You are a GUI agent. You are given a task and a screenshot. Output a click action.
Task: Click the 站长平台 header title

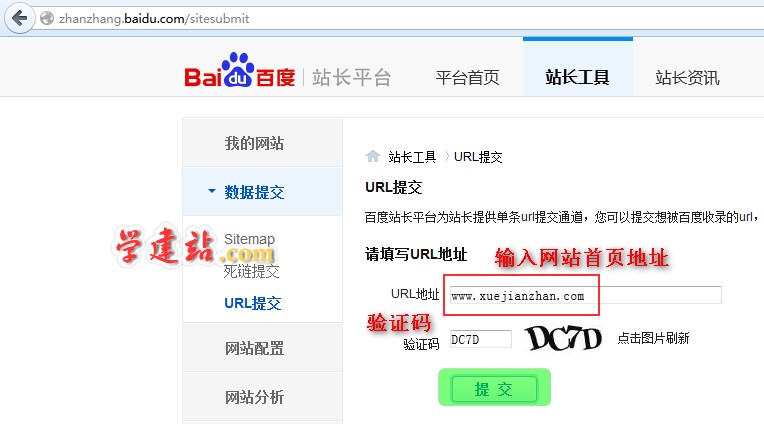tap(351, 77)
